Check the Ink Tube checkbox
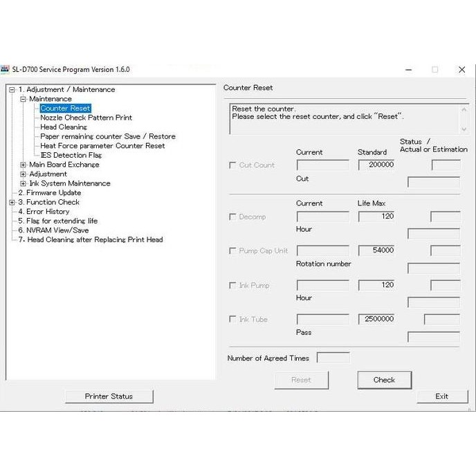This screenshot has width=476, height=476. [232, 319]
